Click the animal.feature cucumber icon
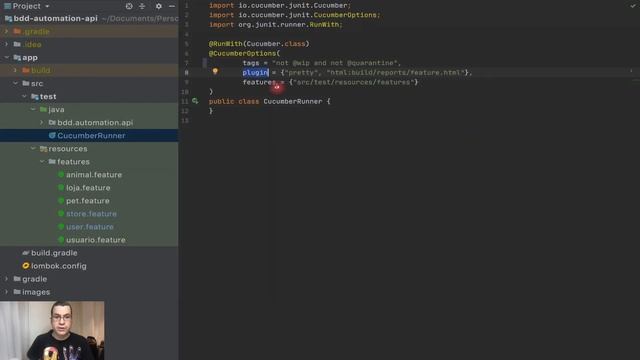This screenshot has width=640, height=360. coord(61,175)
